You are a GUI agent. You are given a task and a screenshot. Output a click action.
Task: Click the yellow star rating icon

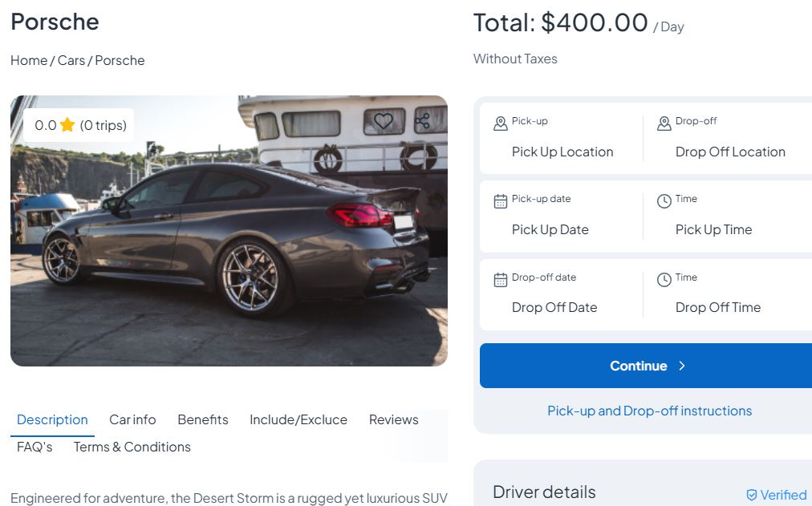tap(67, 125)
